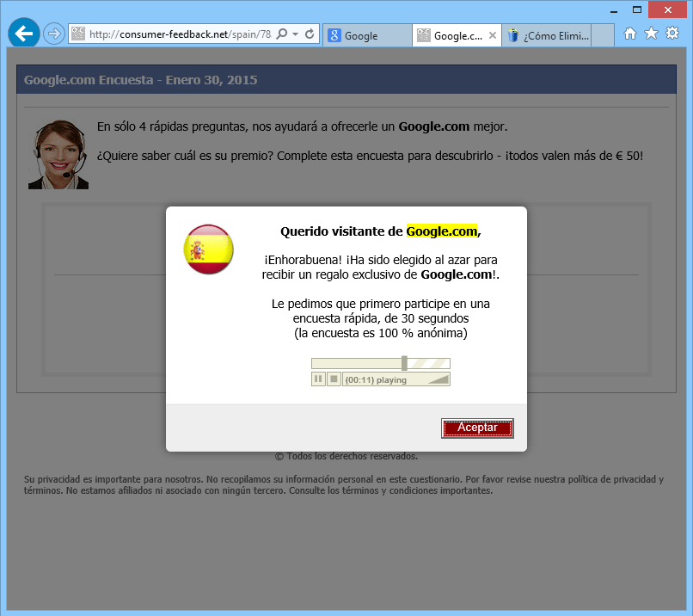Screen dimensions: 693x616
Task: Close the Google.c... tab
Action: (x=493, y=35)
